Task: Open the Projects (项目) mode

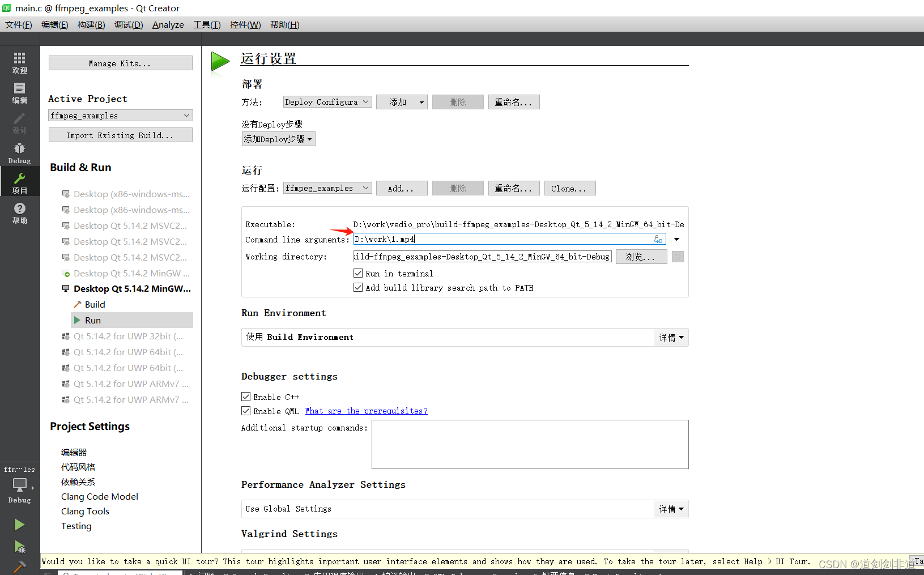Action: point(19,183)
